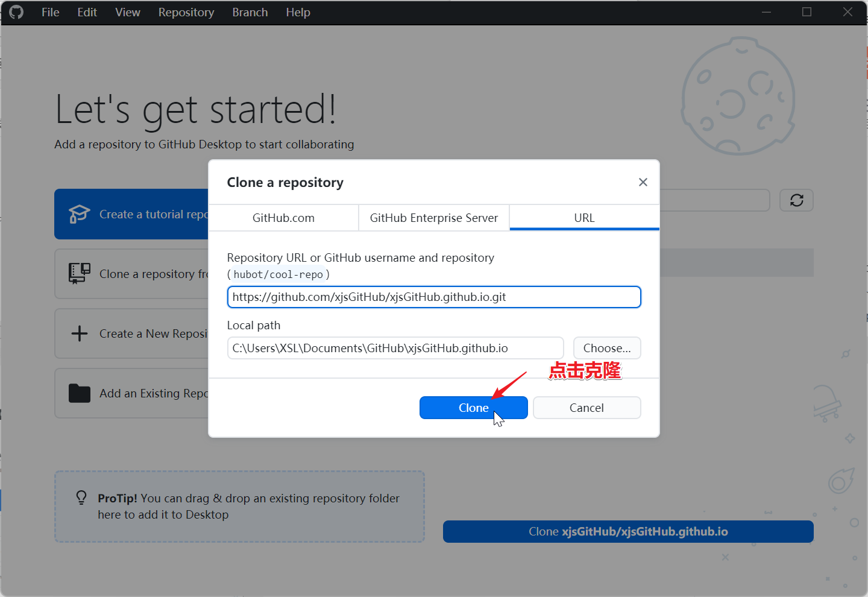The image size is (868, 597).
Task: Click the Create a tutorial repository button
Action: tap(131, 214)
